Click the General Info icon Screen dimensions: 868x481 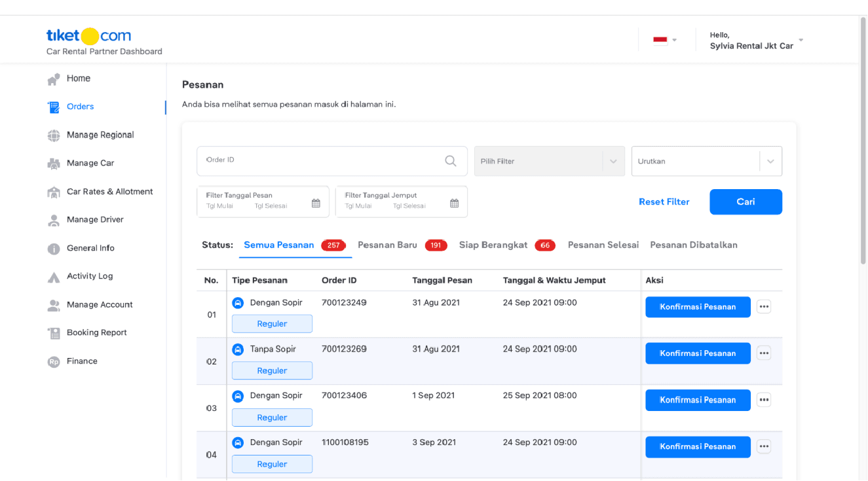[x=54, y=249]
